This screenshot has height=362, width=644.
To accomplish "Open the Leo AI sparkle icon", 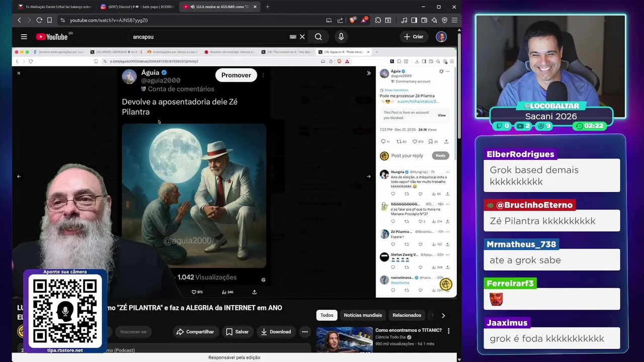I will pyautogui.click(x=434, y=20).
